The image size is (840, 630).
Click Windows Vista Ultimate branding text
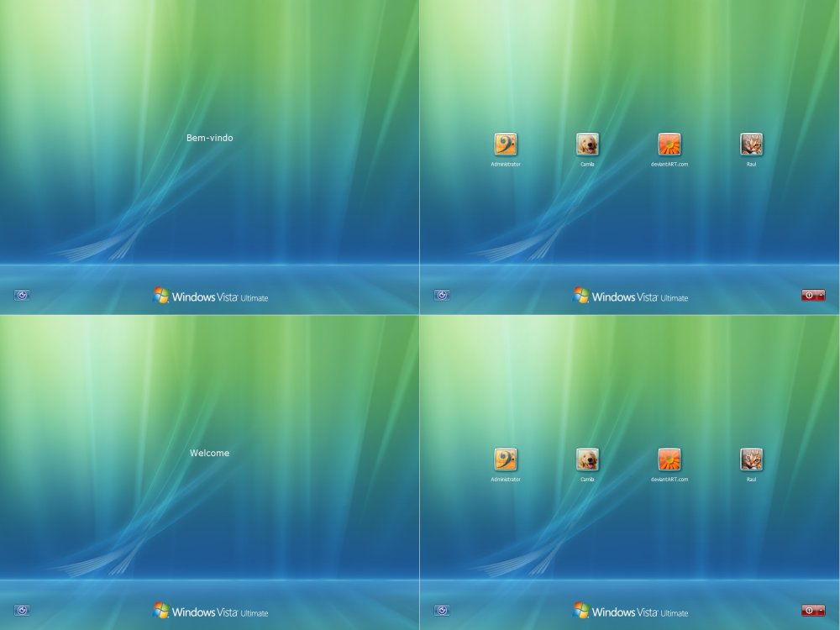point(220,297)
